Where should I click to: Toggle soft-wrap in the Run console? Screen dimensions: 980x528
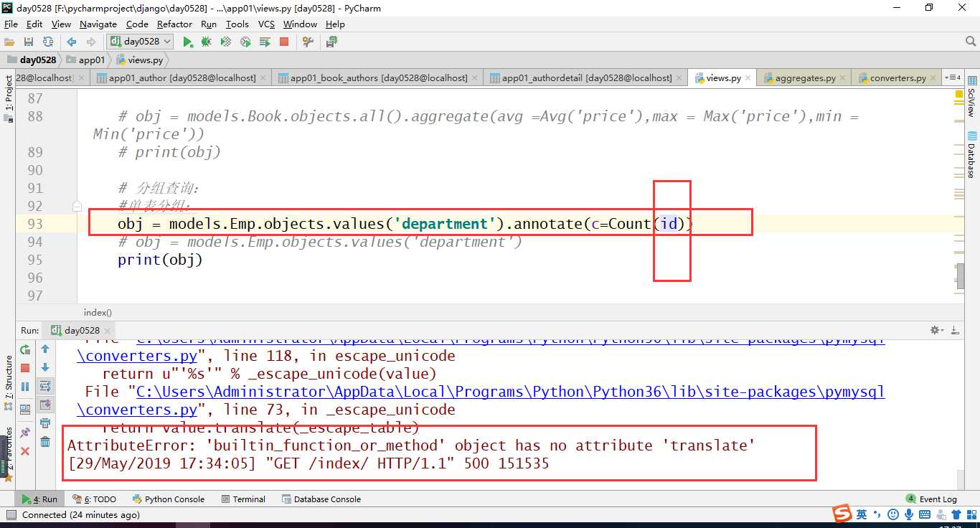[x=45, y=387]
